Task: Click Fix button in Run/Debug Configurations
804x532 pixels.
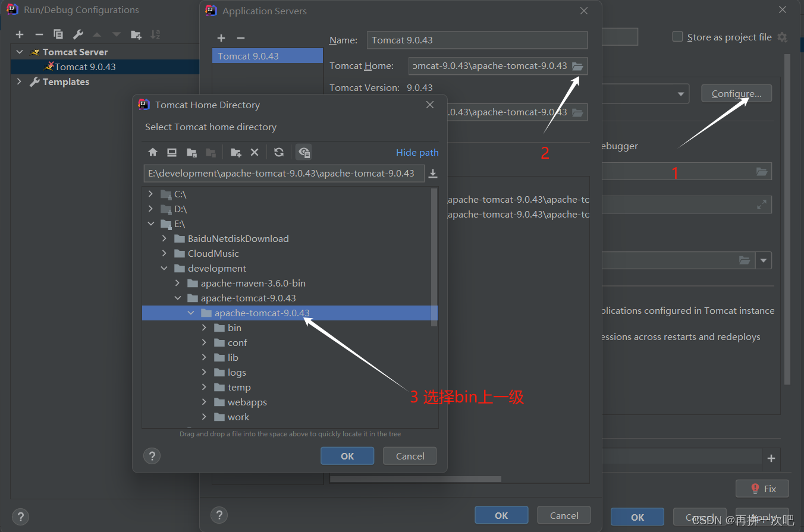Action: (x=762, y=489)
